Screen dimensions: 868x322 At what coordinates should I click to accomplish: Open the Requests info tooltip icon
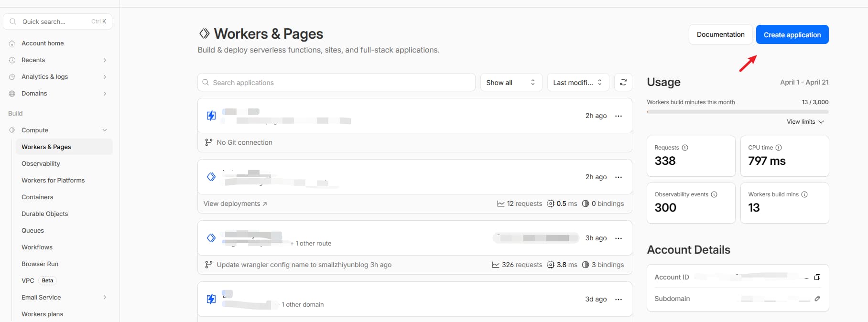click(x=684, y=148)
